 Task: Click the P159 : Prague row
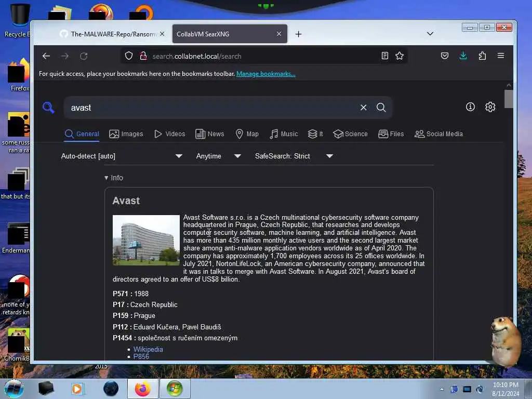point(134,315)
